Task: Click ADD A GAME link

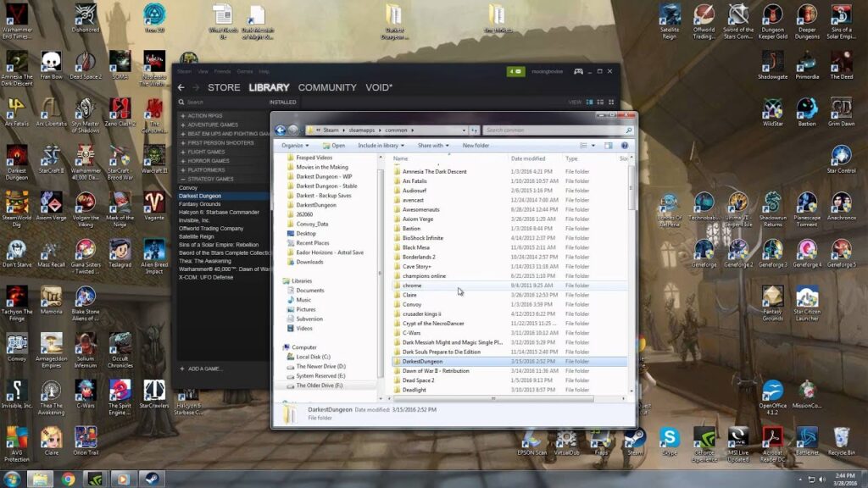Action: (x=201, y=369)
